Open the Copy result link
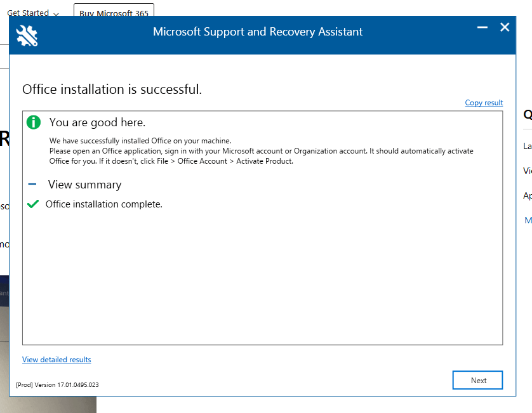Screen dimensions: 532x413 tap(484, 103)
